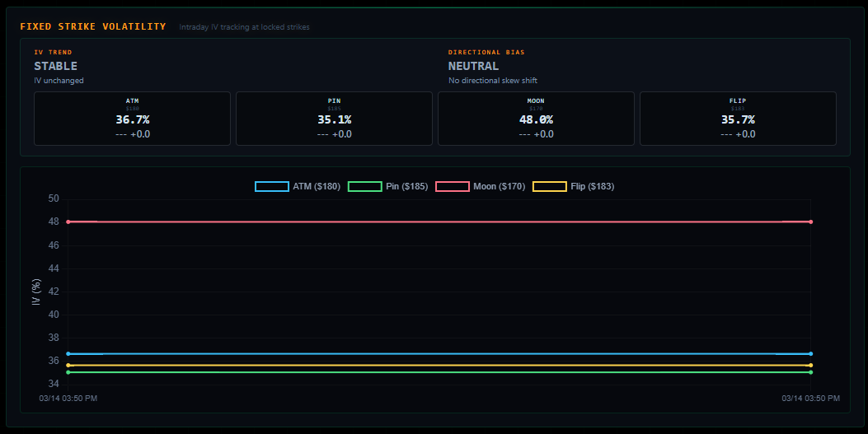Screen dimensions: 868x434
Task: Click the red Moon ($170) legend swatch
Action: tap(453, 186)
